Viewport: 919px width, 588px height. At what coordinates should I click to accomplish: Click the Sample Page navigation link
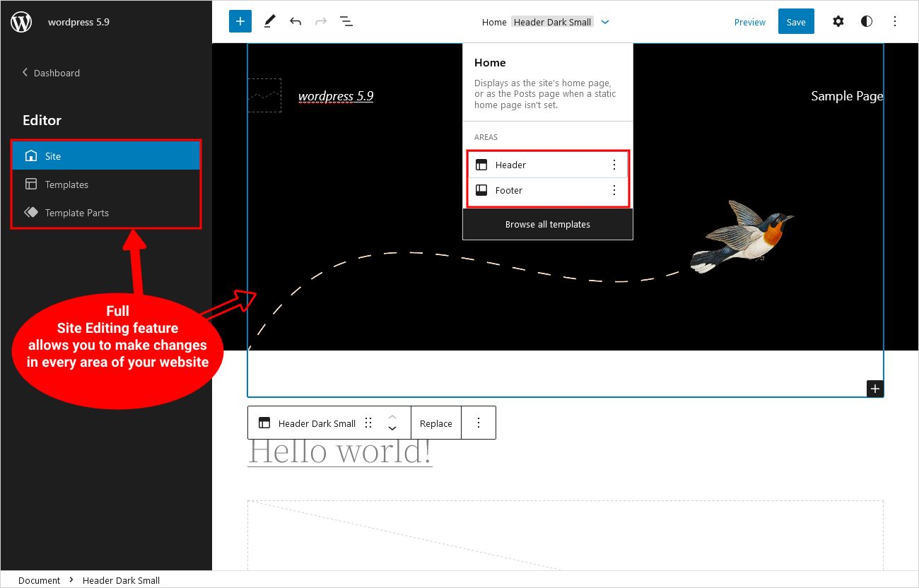846,96
